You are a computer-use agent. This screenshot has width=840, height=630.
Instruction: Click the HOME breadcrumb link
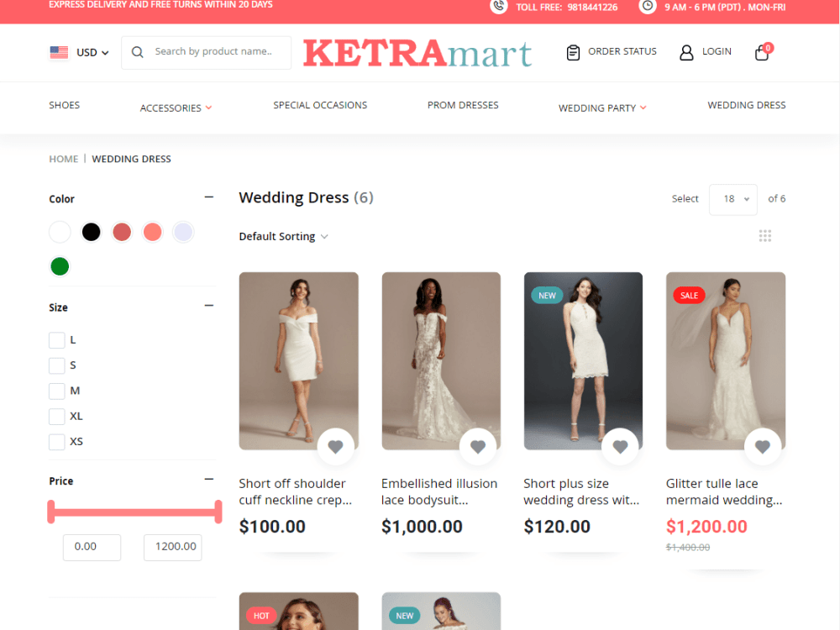click(63, 159)
